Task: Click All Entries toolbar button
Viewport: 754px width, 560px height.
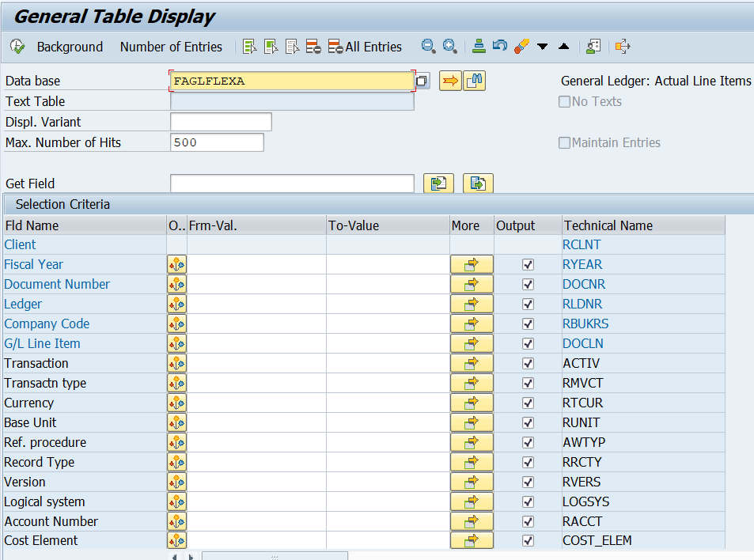Action: click(x=365, y=47)
